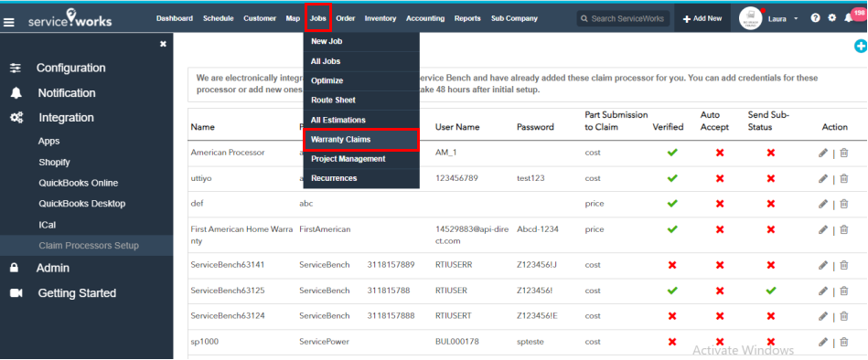Delete the American Processor row
Image resolution: width=868 pixels, height=360 pixels.
point(843,153)
